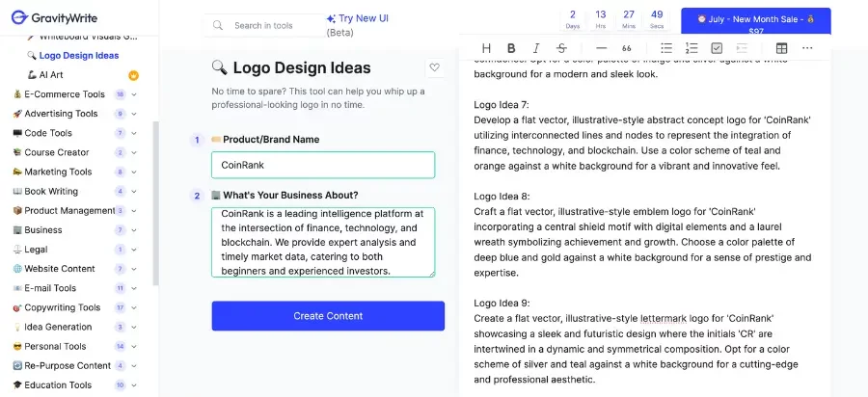The height and width of the screenshot is (397, 868).
Task: Expand Copywriting Tools chevron
Action: pos(133,307)
